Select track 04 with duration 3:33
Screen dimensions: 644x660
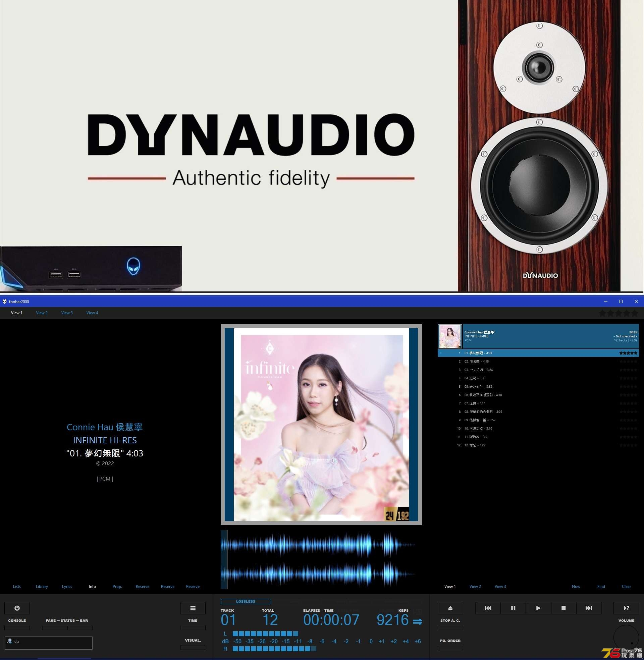538,378
